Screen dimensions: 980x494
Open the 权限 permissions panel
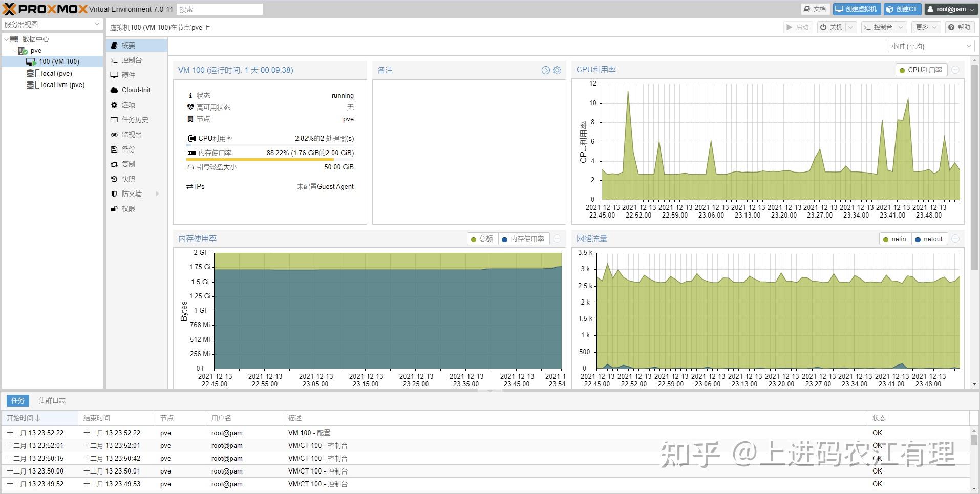pyautogui.click(x=128, y=208)
